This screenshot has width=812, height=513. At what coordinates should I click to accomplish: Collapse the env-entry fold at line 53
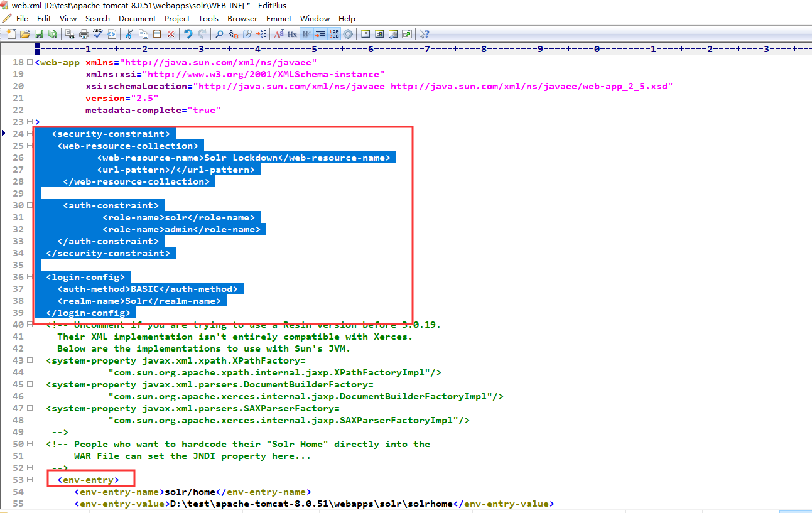[x=30, y=480]
